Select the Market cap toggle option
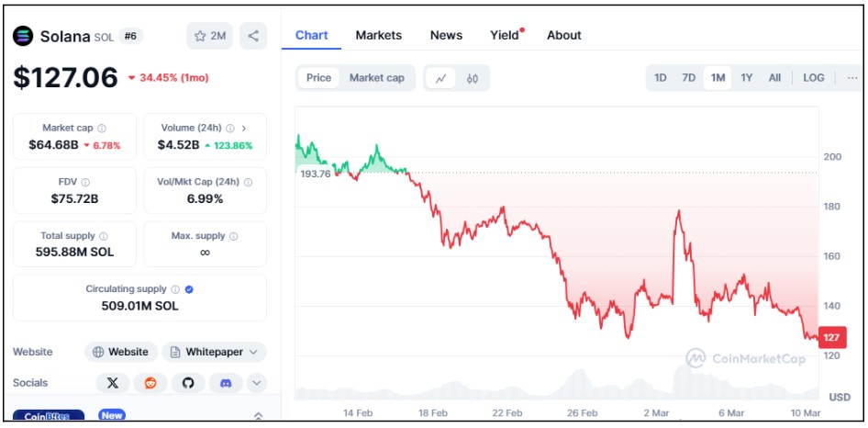The width and height of the screenshot is (868, 428). pyautogui.click(x=377, y=78)
